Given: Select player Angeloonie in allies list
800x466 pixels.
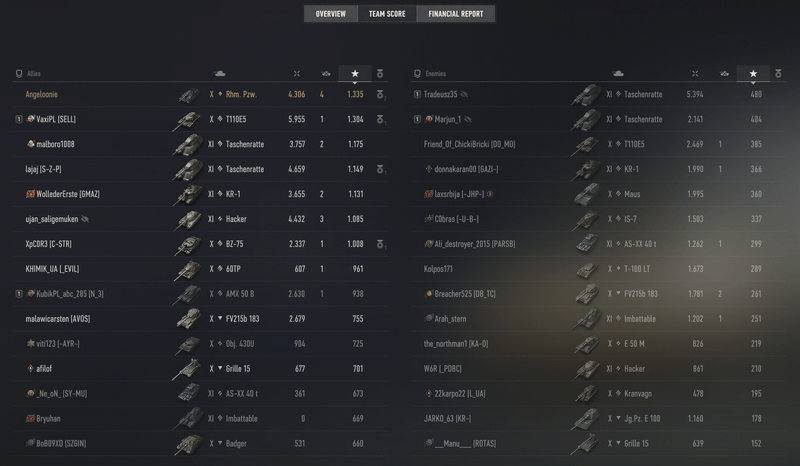Looking at the screenshot, I should tap(46, 95).
